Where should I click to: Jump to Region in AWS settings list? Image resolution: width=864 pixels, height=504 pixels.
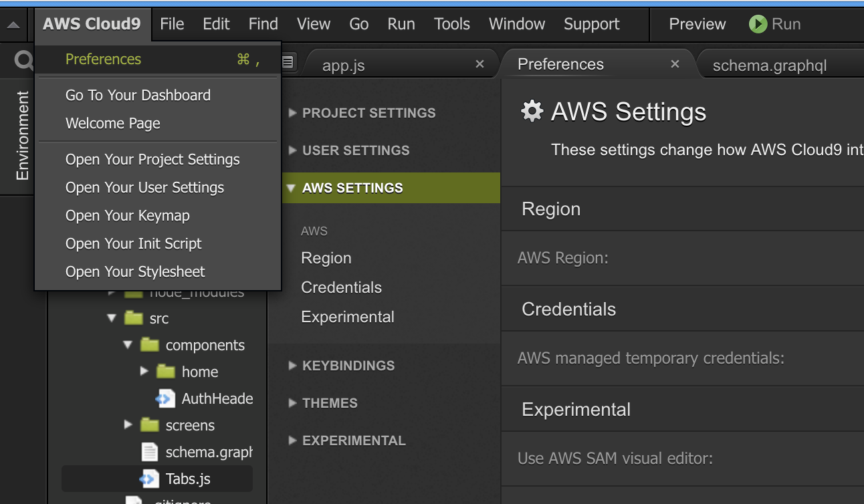tap(326, 258)
